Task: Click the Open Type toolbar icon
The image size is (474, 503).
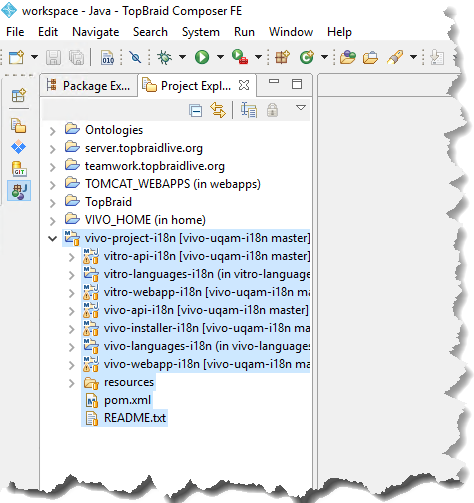Action: (x=348, y=57)
